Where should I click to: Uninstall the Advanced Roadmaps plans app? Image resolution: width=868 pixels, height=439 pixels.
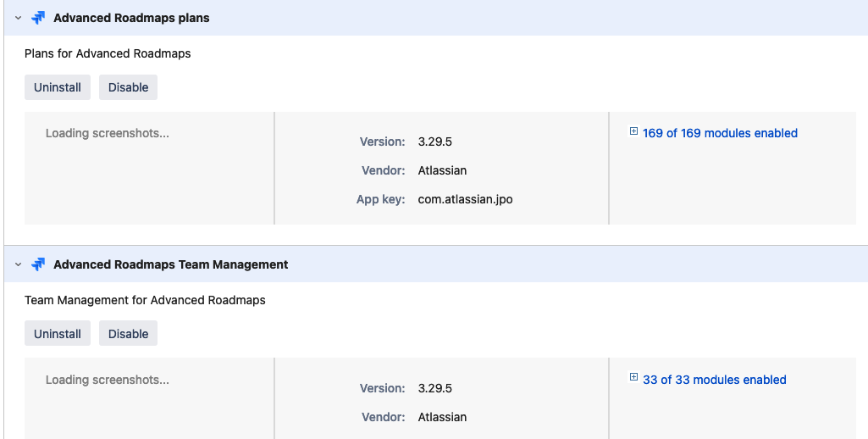click(58, 87)
